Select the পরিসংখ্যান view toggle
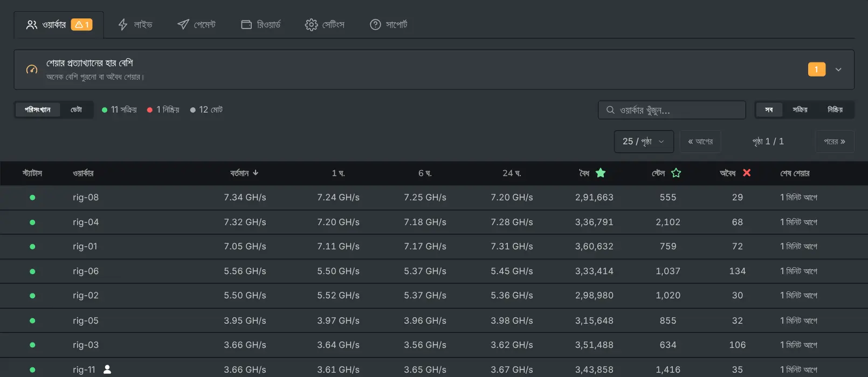The image size is (868, 377). click(37, 110)
